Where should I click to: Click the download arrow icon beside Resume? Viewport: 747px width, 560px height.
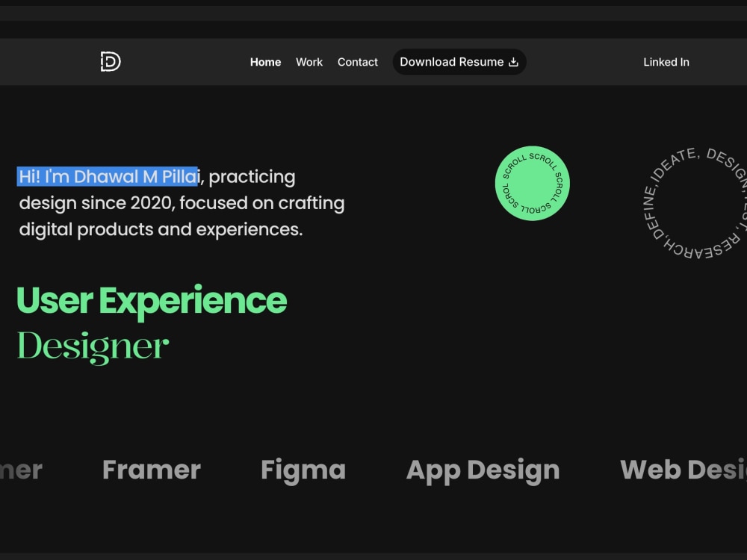[514, 62]
